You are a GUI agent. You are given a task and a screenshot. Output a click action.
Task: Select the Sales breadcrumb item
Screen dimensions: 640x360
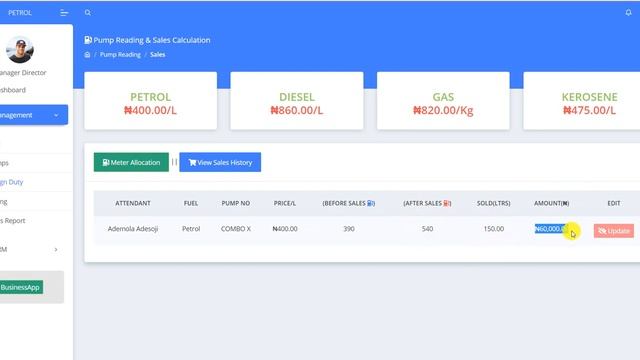(x=158, y=55)
